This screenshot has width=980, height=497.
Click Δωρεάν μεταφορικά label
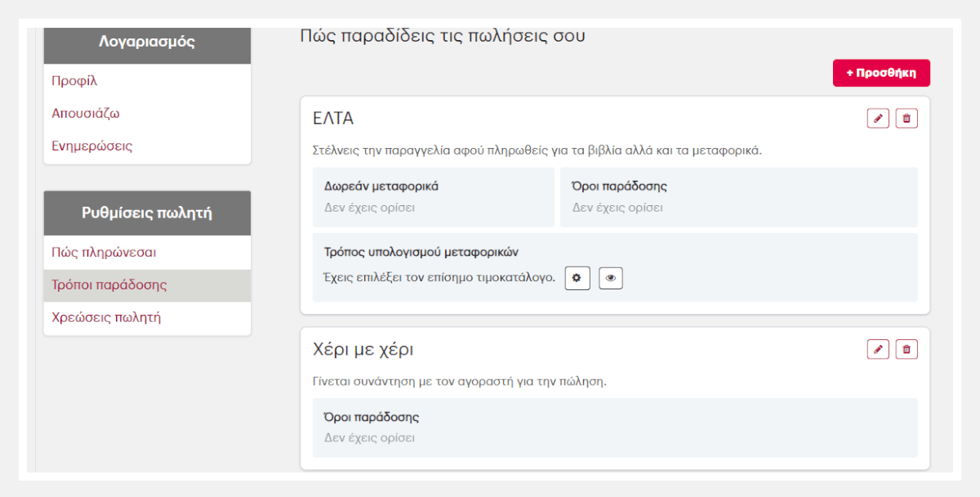(381, 186)
